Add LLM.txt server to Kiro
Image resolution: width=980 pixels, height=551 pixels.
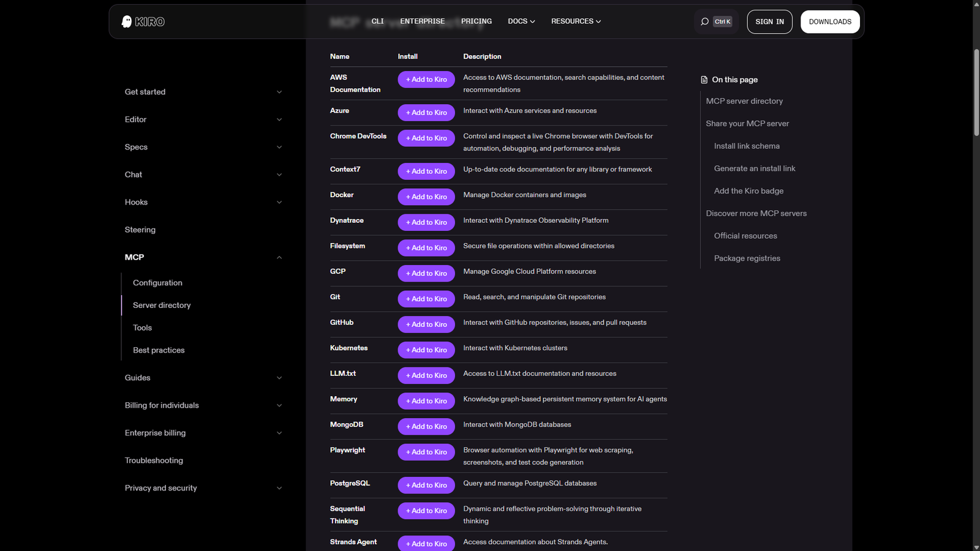(426, 375)
